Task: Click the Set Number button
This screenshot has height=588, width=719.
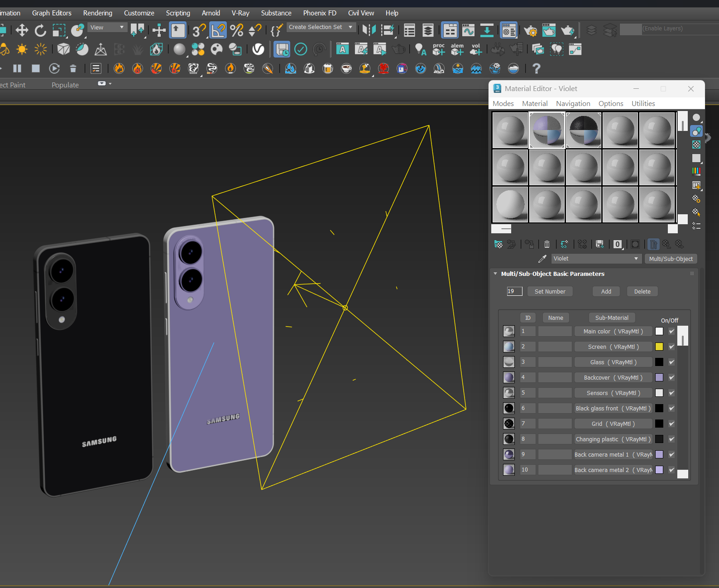Action: 550,291
